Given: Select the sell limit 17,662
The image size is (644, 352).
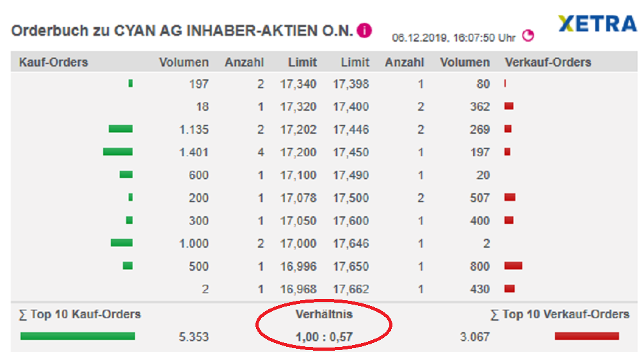Looking at the screenshot, I should point(351,289).
